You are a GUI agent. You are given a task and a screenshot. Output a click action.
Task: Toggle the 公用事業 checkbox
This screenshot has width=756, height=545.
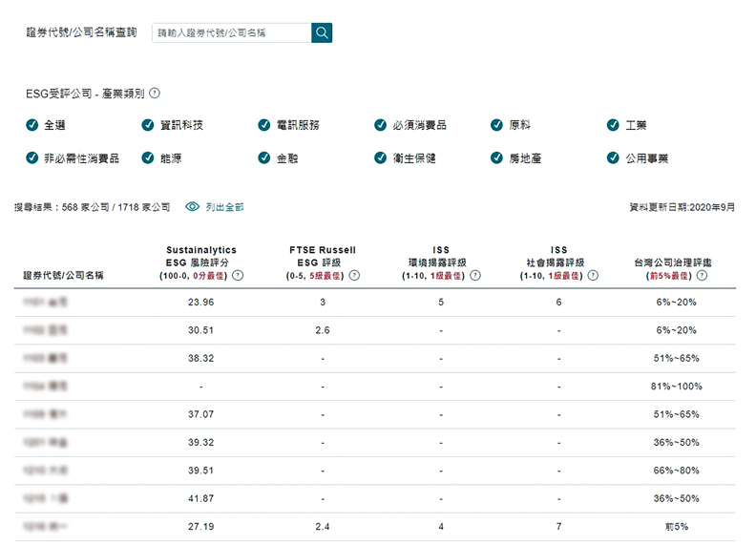click(613, 157)
